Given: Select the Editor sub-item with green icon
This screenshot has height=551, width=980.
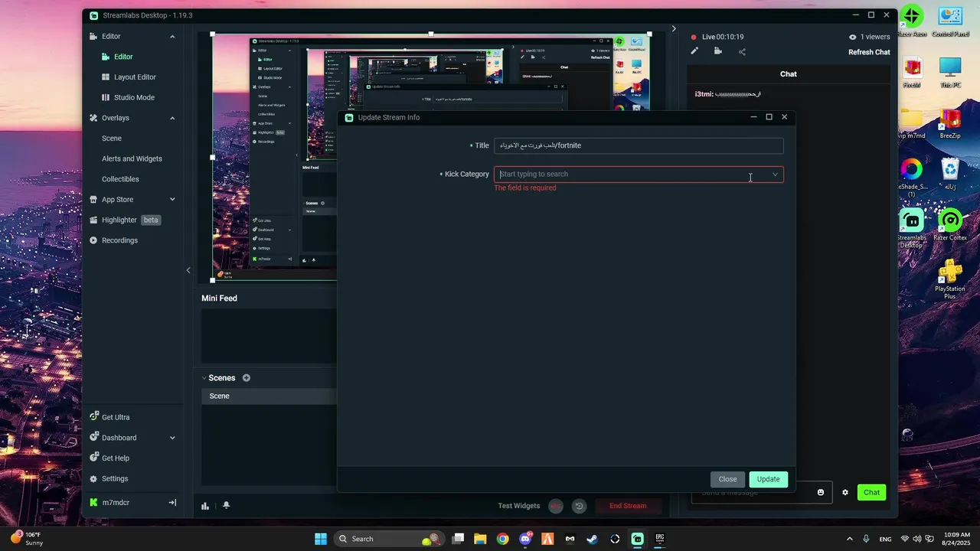Looking at the screenshot, I should click(x=123, y=57).
